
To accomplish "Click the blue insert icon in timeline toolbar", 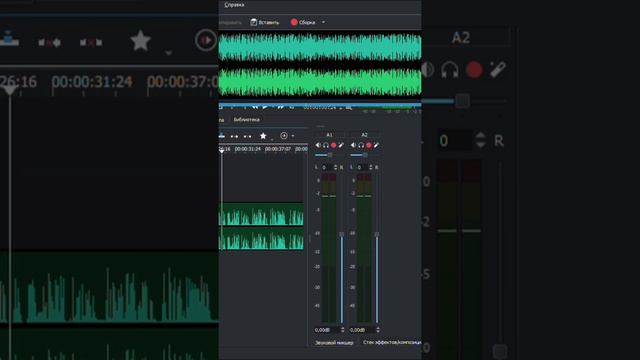I will point(222,136).
